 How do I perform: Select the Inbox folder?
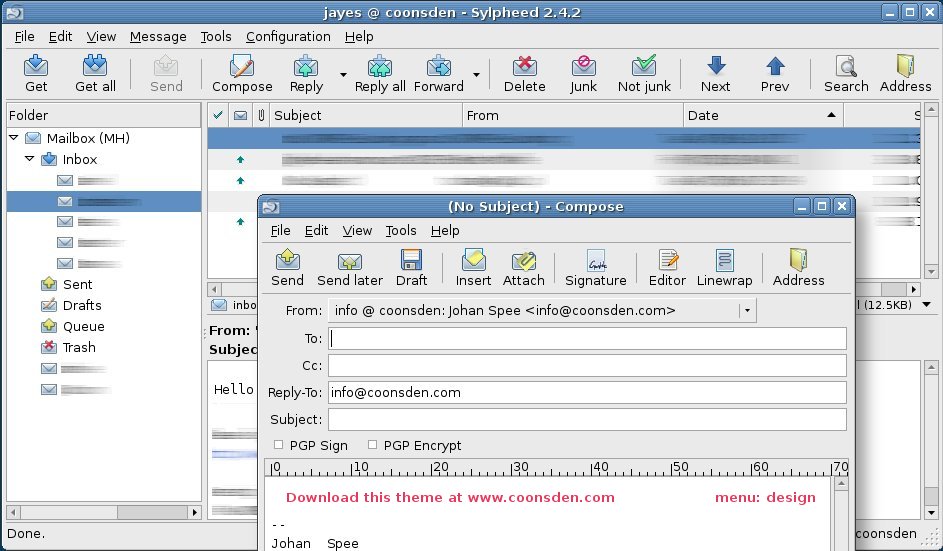click(79, 159)
